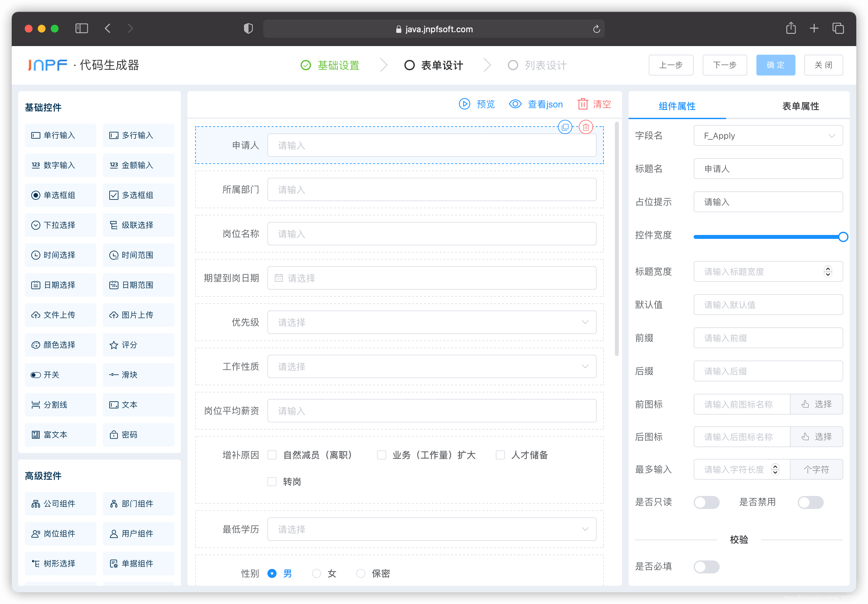Adjust the 标题宽度 stepper arrows
The image size is (868, 604).
click(x=828, y=271)
